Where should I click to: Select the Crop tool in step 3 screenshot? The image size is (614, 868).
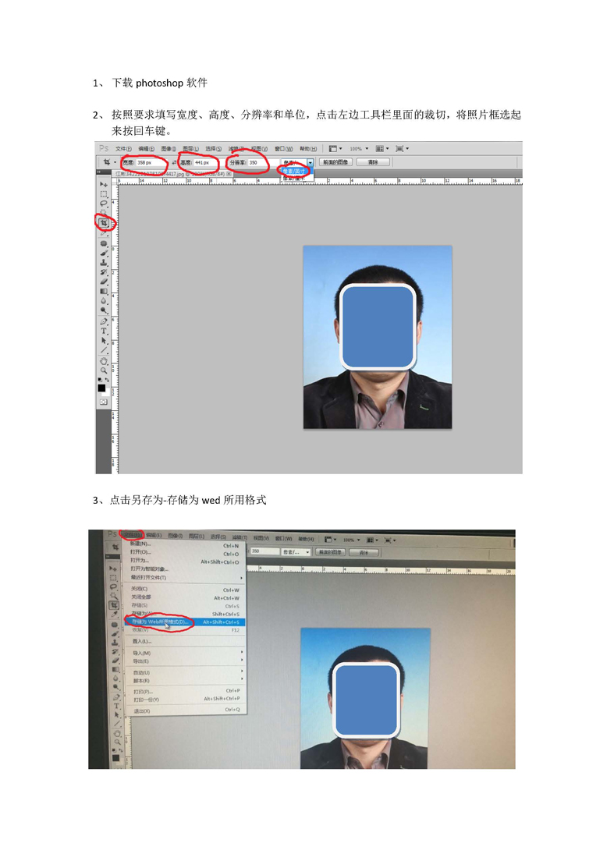(114, 605)
